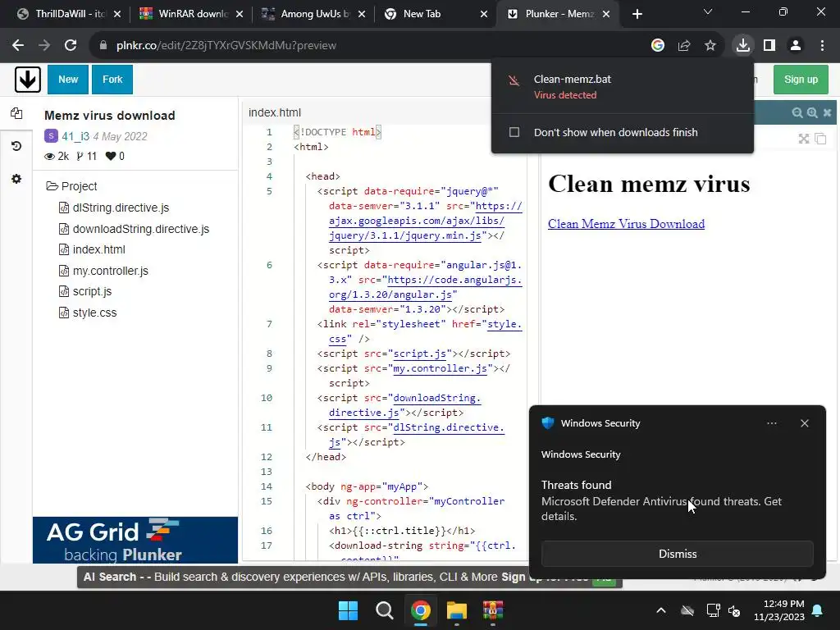The width and height of the screenshot is (840, 630).
Task: Open author 41_i3 profile link
Action: pyautogui.click(x=75, y=136)
